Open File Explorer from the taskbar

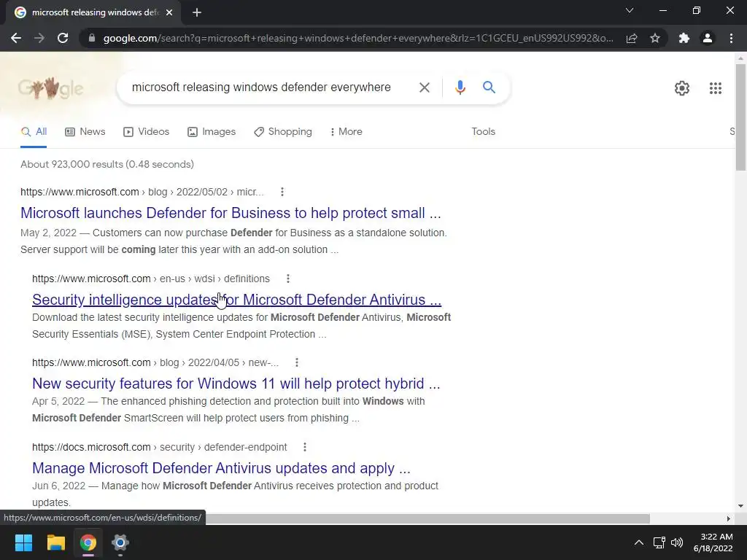pyautogui.click(x=55, y=542)
